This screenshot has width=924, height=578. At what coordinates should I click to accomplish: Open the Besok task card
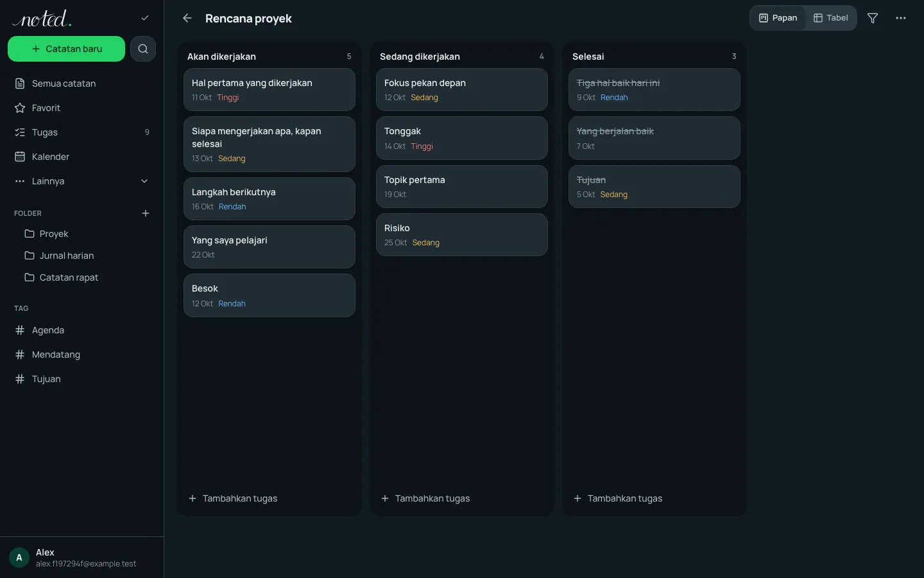coord(269,295)
